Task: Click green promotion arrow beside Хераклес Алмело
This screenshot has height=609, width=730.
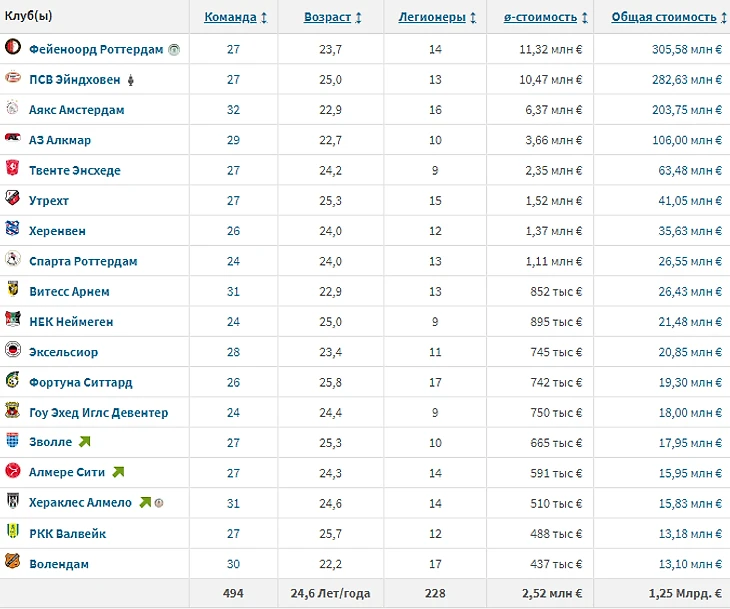Action: (145, 502)
